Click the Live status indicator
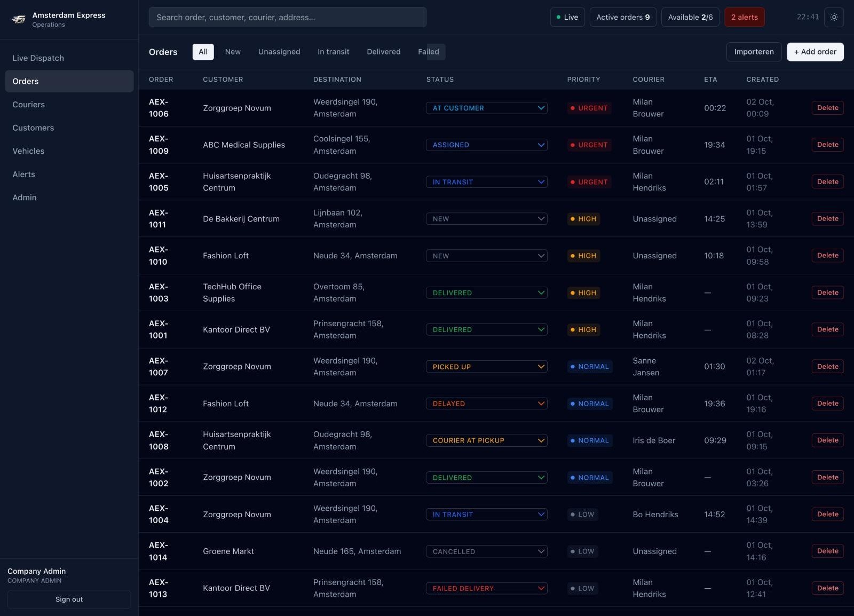This screenshot has height=616, width=854. (x=567, y=17)
